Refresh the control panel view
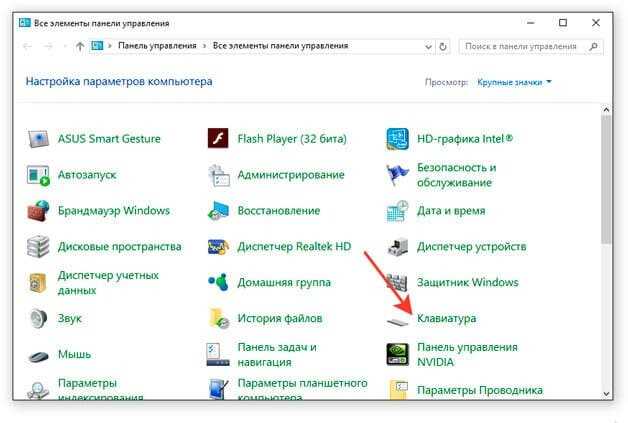Image resolution: width=628 pixels, height=423 pixels. pyautogui.click(x=443, y=46)
